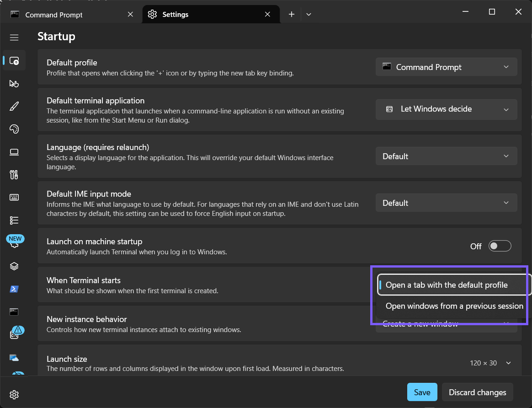Open the Default profile Command Prompt dropdown
Image resolution: width=532 pixels, height=408 pixels.
(446, 67)
